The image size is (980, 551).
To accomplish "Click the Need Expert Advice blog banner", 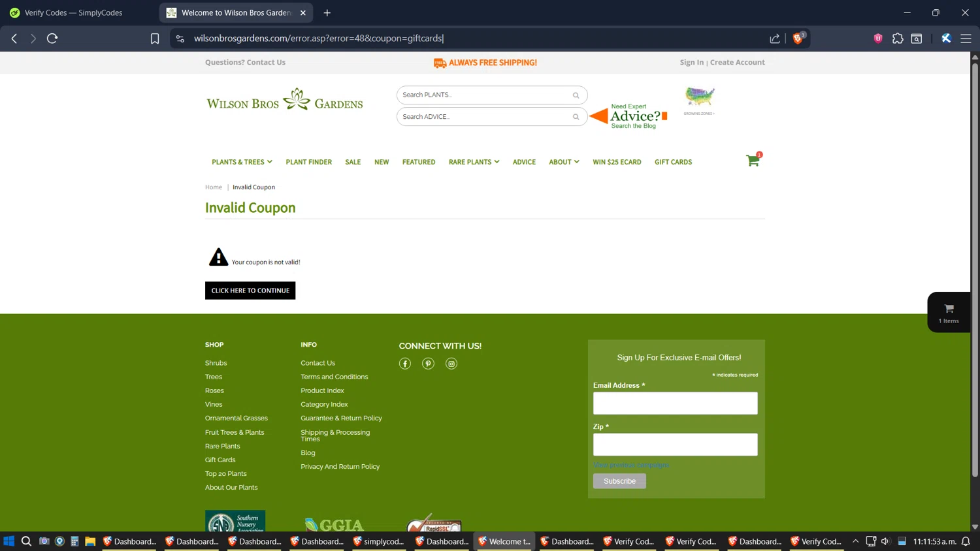I will click(x=629, y=116).
